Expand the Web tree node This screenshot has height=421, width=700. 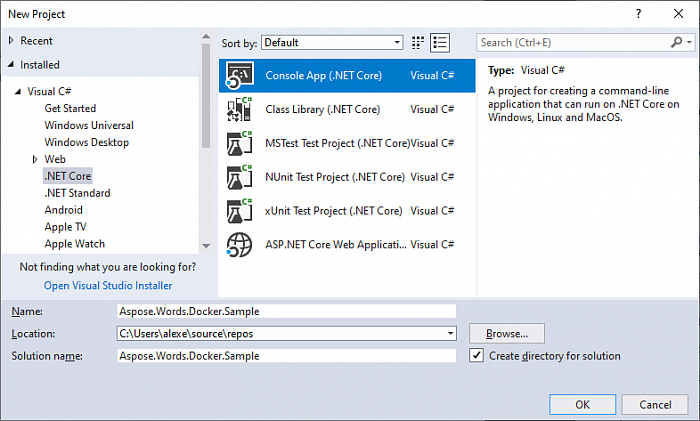(35, 159)
